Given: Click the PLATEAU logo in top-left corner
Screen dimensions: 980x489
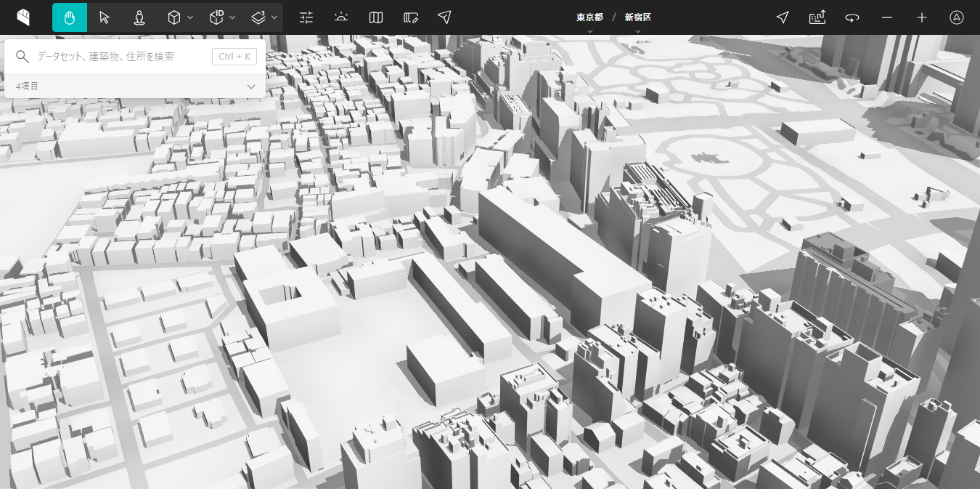Looking at the screenshot, I should [25, 17].
